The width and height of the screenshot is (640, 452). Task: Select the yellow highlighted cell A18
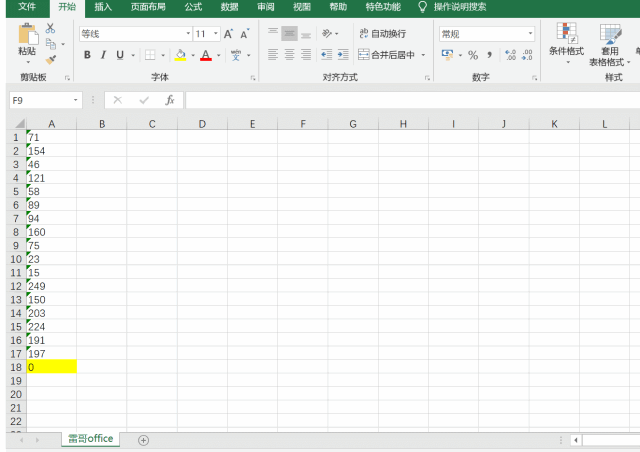click(x=51, y=367)
